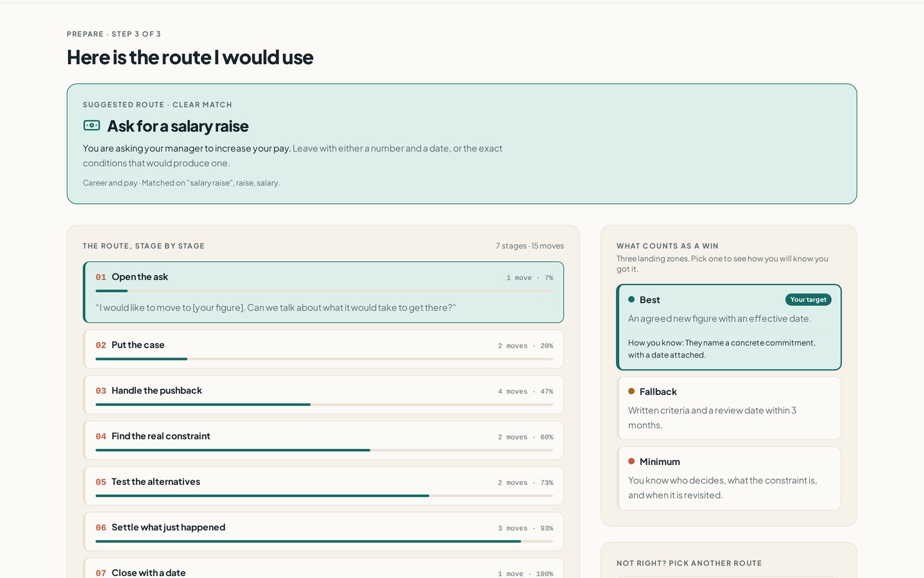The image size is (924, 578).
Task: Expand the Handle the pushback stage
Action: point(323,395)
